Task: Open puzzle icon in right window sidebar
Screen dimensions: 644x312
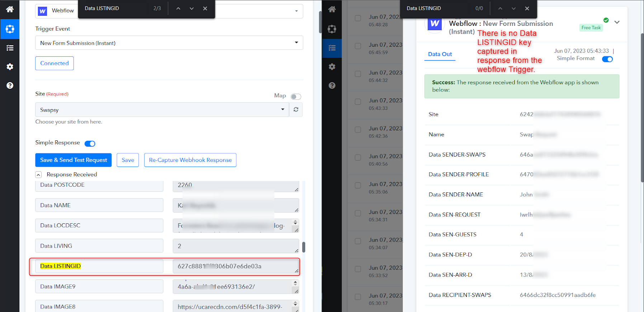Action: (x=332, y=29)
